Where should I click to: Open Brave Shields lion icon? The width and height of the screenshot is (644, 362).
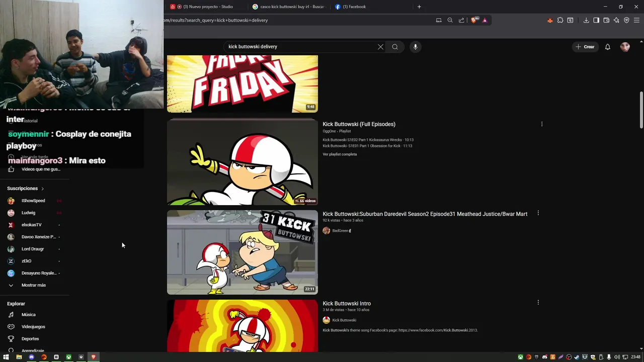tap(474, 20)
